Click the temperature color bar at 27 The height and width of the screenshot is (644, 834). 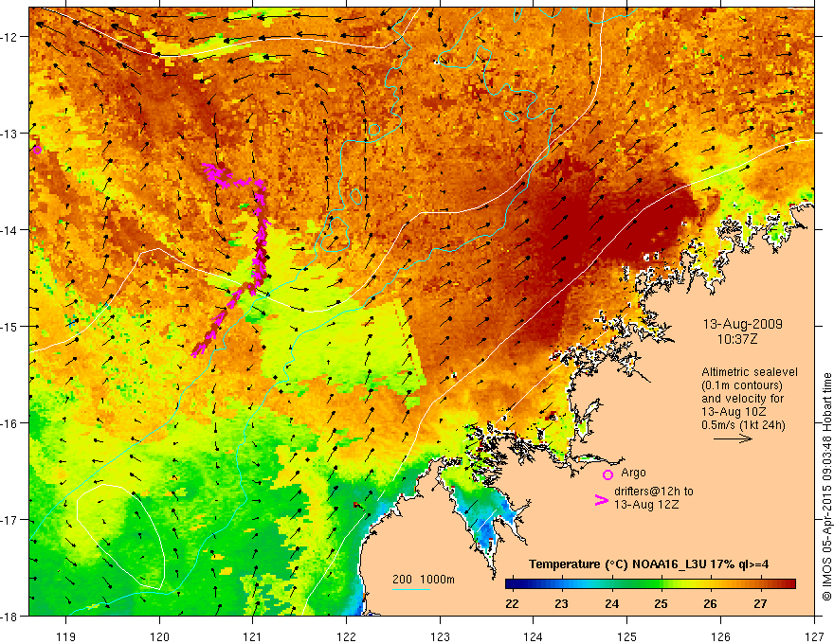(x=761, y=583)
